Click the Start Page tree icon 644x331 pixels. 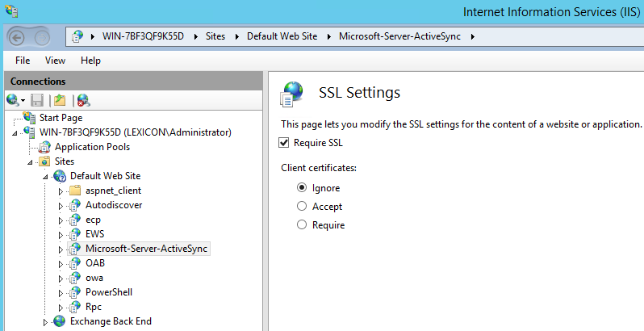(x=30, y=117)
